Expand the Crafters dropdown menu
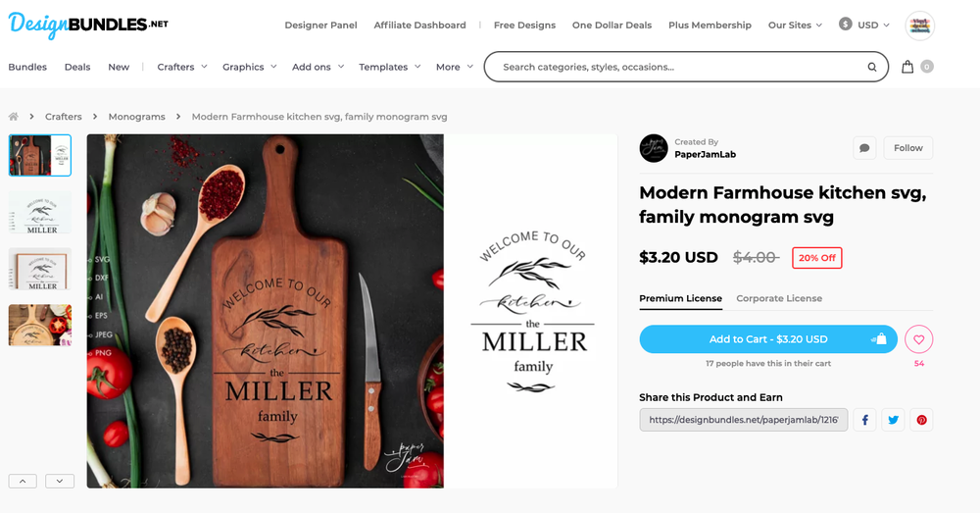Screen dimensions: 980x513 (x=182, y=67)
